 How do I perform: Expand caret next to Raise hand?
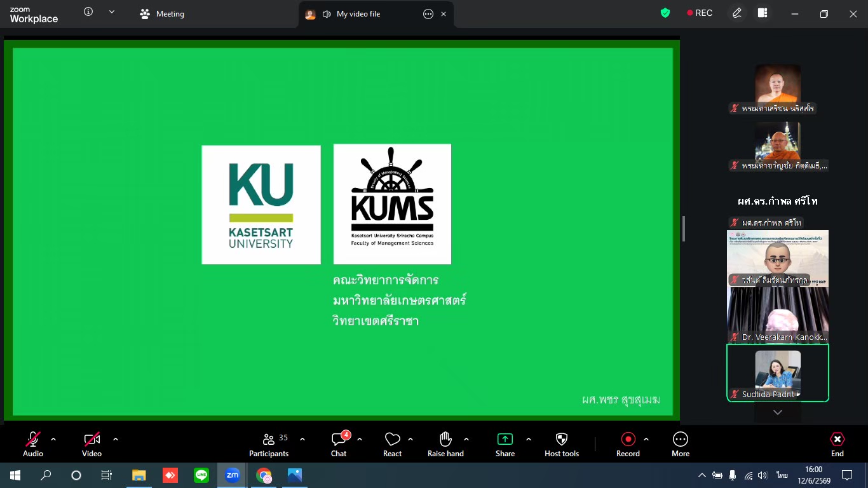(466, 439)
